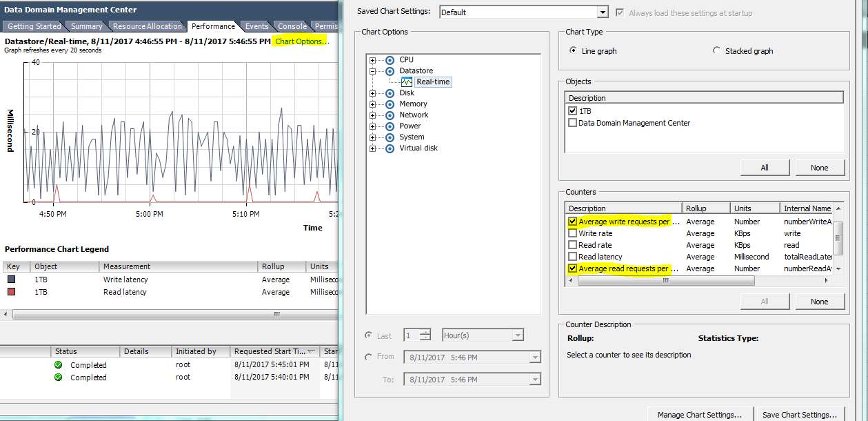The height and width of the screenshot is (421, 868).
Task: Click the Power metric group icon
Action: (x=390, y=126)
